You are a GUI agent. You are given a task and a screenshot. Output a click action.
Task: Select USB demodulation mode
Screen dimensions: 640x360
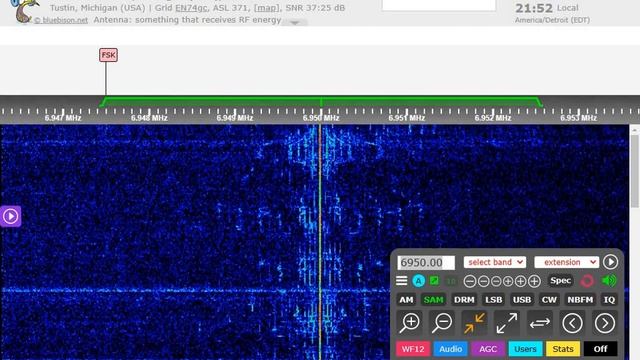click(x=522, y=300)
